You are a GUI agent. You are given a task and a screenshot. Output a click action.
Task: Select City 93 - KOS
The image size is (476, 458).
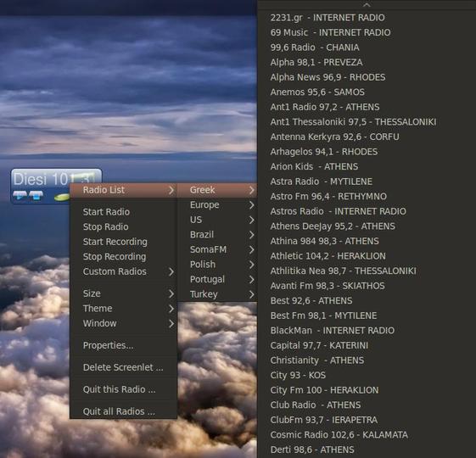[x=367, y=375]
